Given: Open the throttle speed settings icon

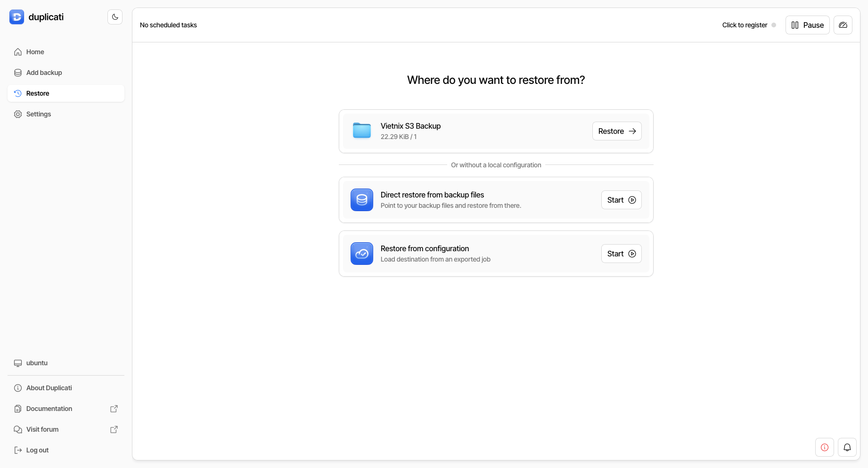Looking at the screenshot, I should 843,25.
